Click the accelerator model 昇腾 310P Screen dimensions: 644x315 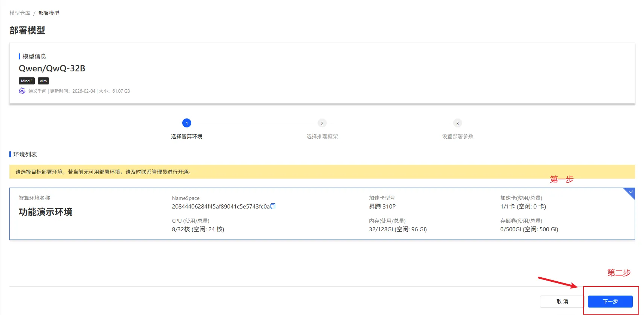(x=382, y=206)
